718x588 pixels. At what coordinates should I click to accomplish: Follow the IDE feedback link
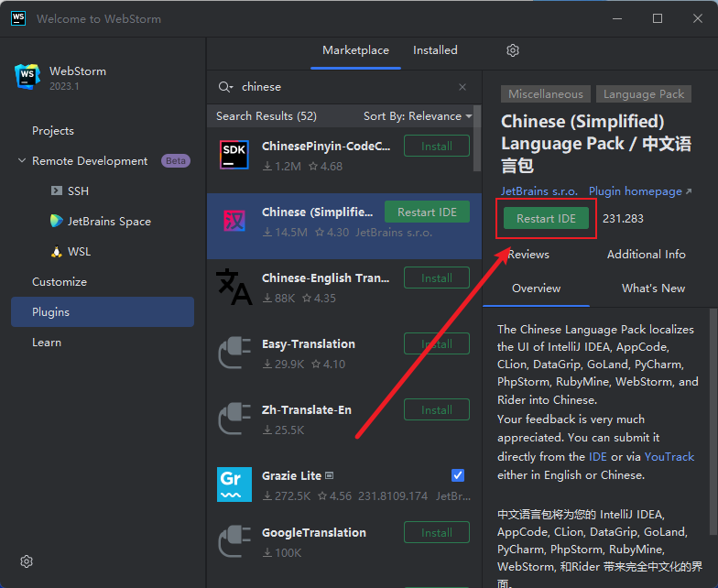(597, 457)
